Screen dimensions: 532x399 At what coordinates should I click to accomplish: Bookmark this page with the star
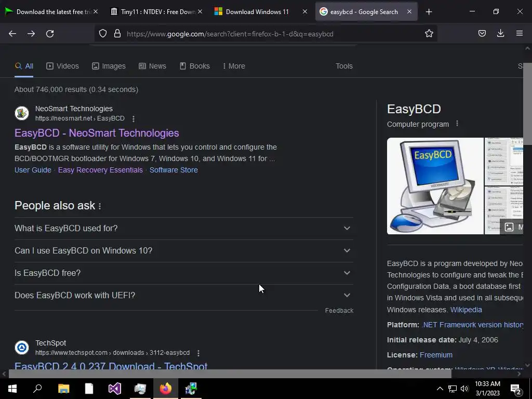pos(429,34)
